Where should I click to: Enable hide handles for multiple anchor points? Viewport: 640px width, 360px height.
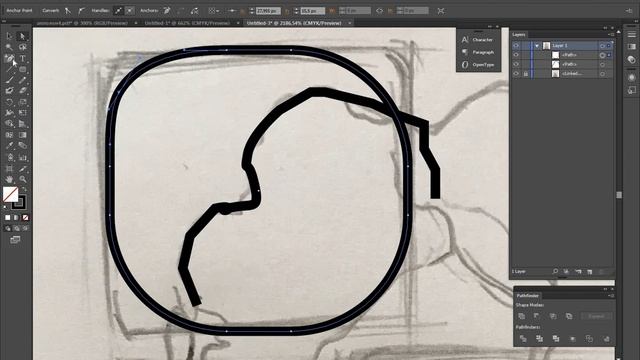[x=130, y=11]
